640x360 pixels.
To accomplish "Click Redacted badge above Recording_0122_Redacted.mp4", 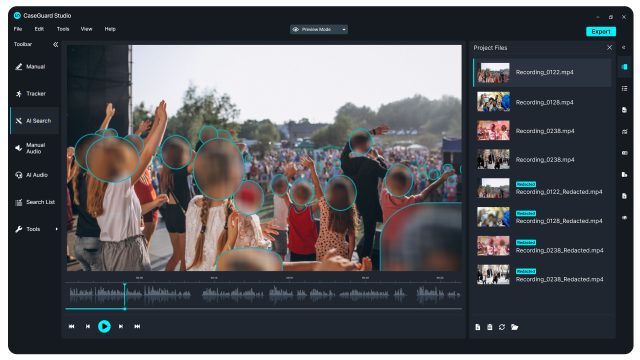I will point(526,184).
